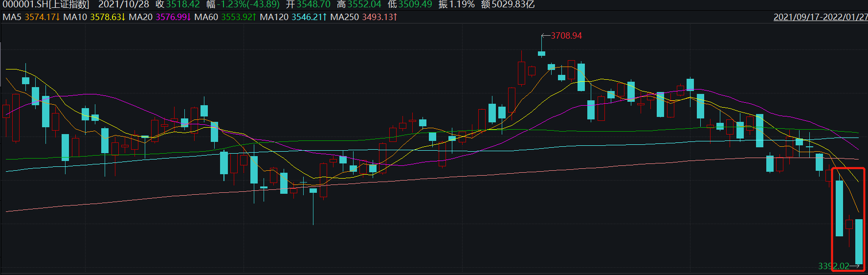Select the MA250 indicator value 3493.13
The width and height of the screenshot is (868, 275).
click(379, 17)
